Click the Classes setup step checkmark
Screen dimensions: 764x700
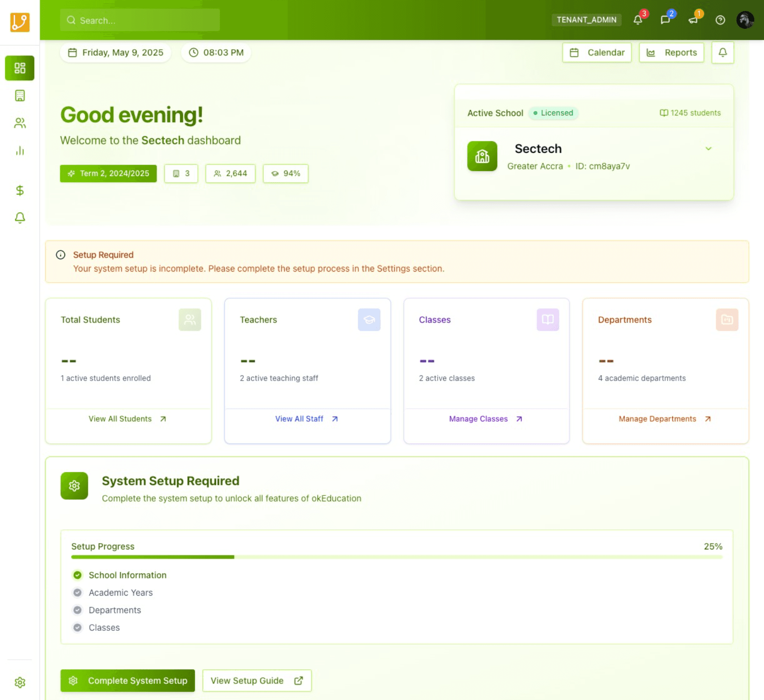click(77, 627)
